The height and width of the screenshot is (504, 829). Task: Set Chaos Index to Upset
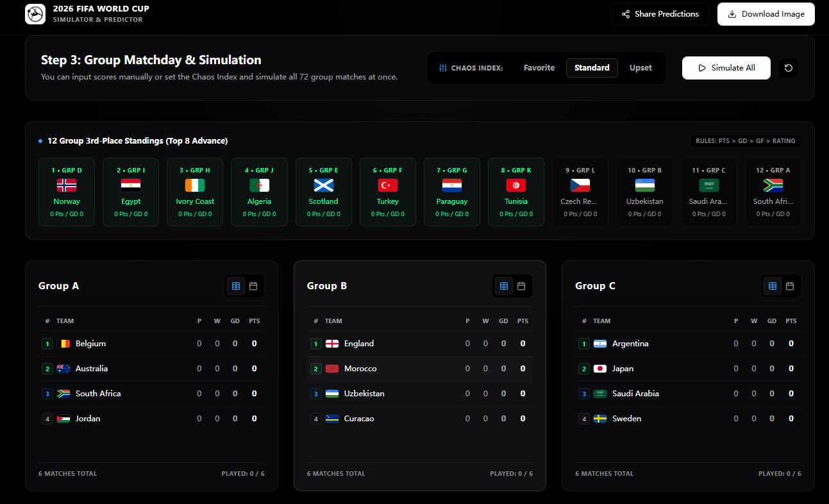point(641,68)
